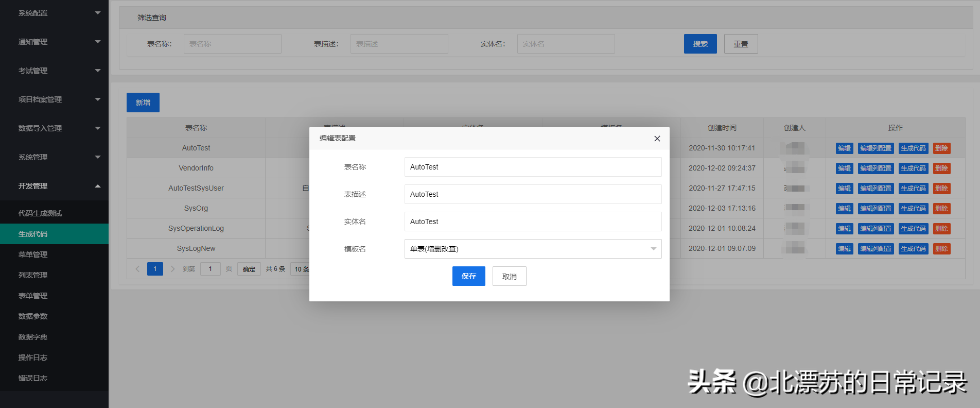
Task: Click the VendorInfo table name cell
Action: coord(196,168)
